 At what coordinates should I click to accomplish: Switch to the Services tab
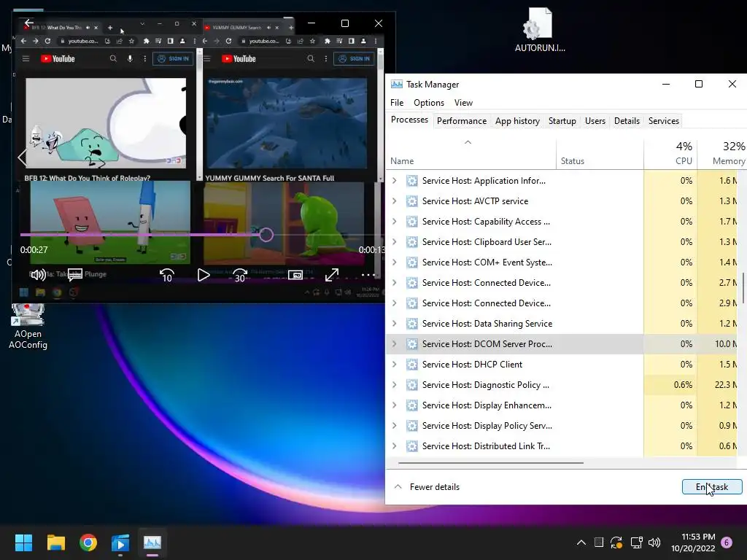(664, 121)
